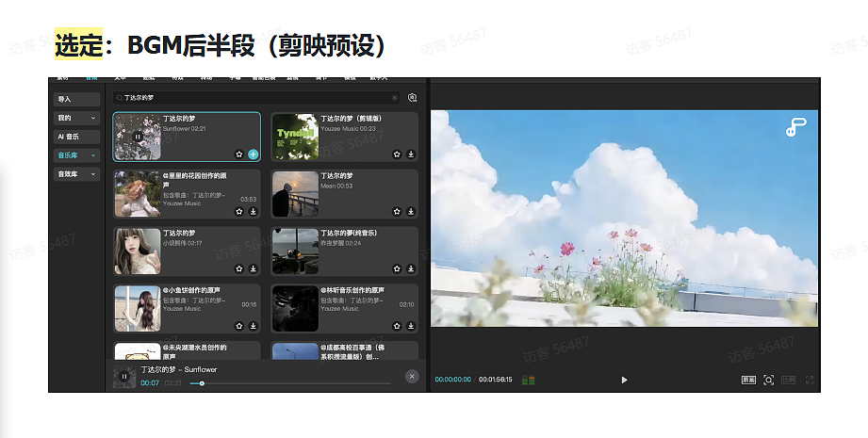Preview the 丁达尔的梦(纯音乐) thumbnail
Image resolution: width=868 pixels, height=438 pixels.
tap(296, 251)
